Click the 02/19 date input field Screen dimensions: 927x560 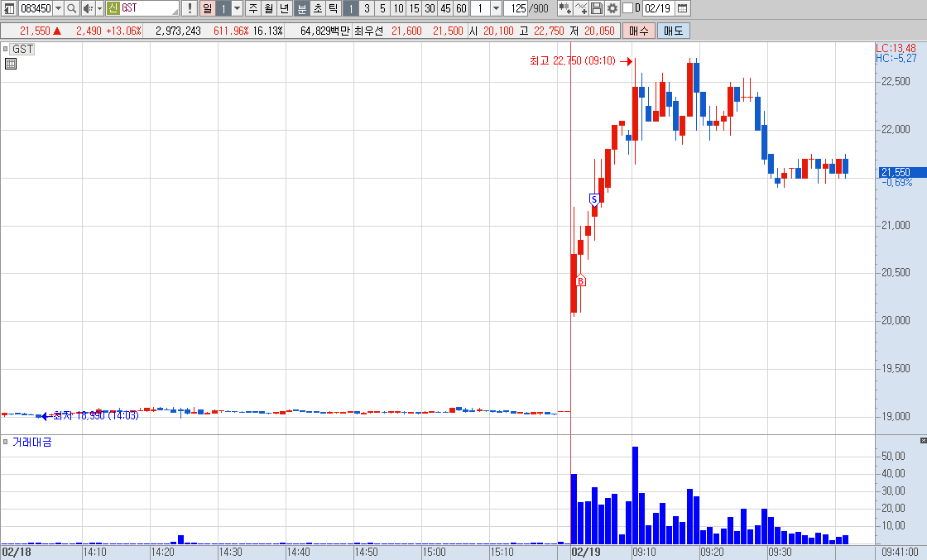pos(658,8)
